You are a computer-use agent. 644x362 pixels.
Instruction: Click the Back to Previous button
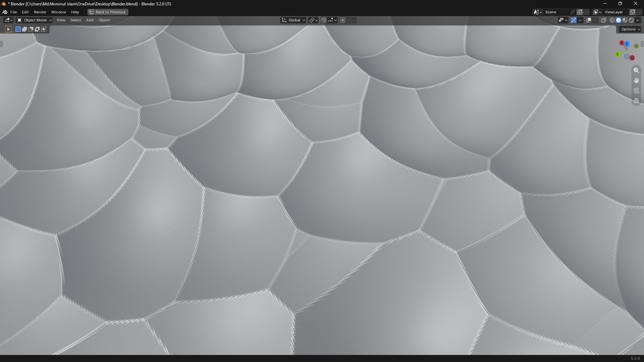coord(108,12)
